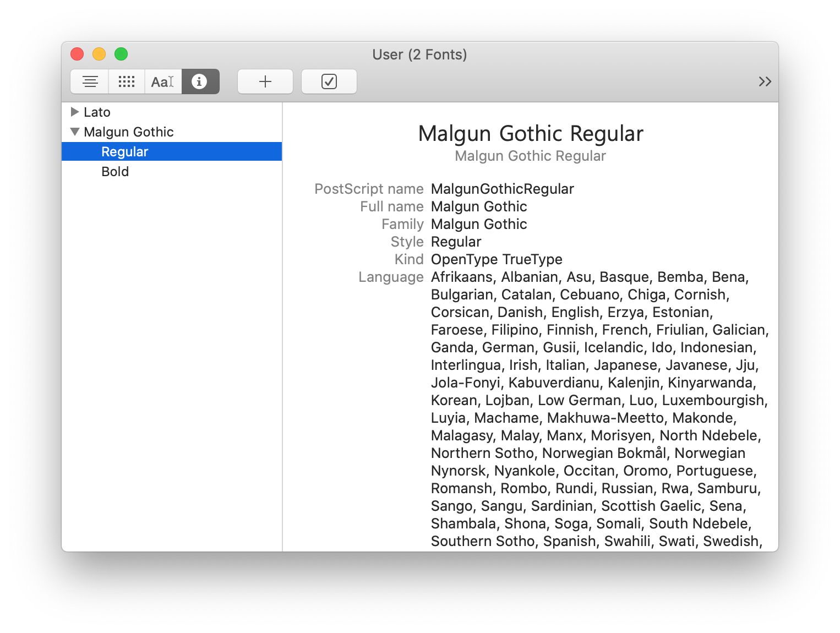This screenshot has height=633, width=840.
Task: Select the Malgun Gothic family row
Action: click(172, 132)
